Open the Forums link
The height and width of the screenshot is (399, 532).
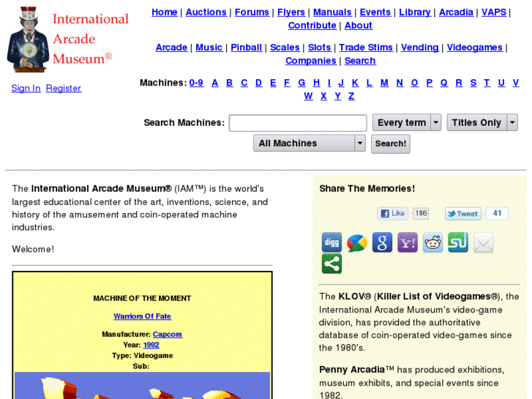point(252,12)
